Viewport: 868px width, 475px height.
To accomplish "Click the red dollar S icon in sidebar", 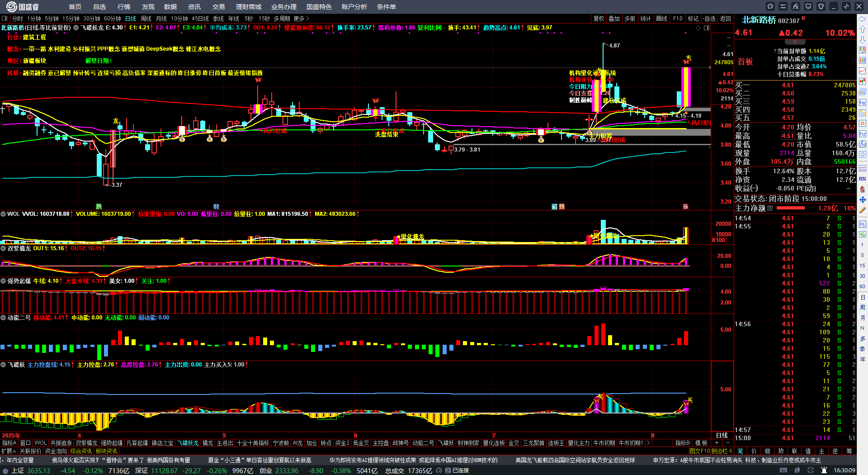I will click(863, 189).
